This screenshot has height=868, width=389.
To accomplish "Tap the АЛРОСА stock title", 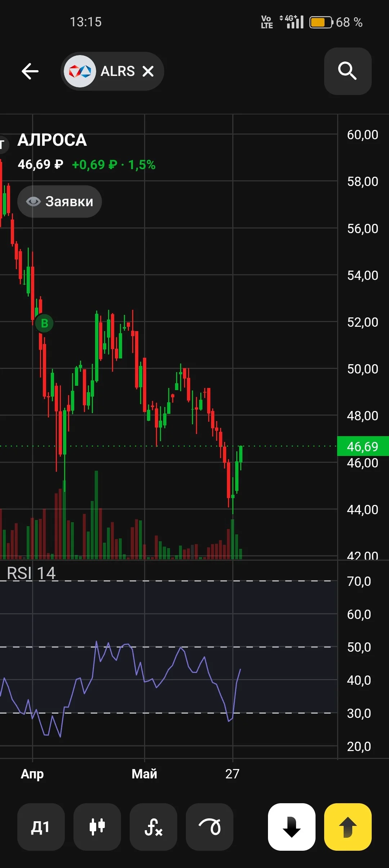I will [x=52, y=140].
